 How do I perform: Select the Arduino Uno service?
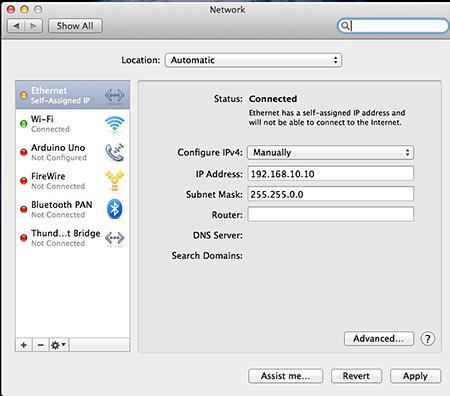(73, 152)
